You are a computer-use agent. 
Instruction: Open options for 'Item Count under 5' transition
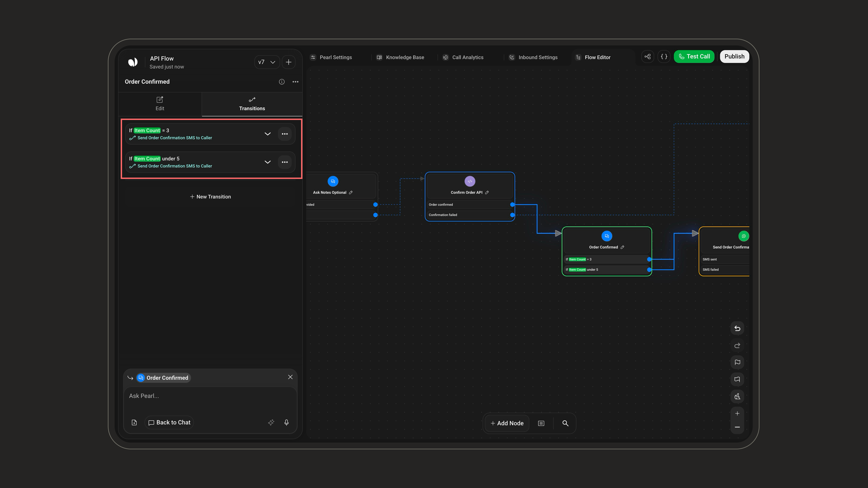285,162
